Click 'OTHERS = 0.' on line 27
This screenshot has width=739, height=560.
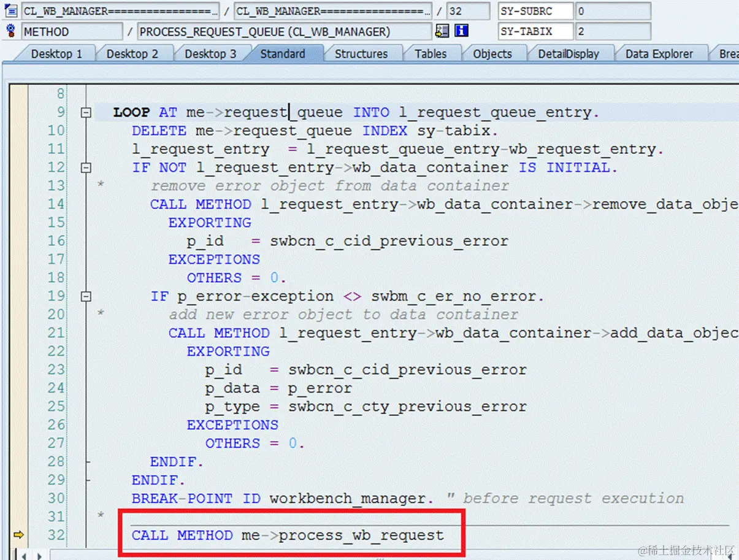click(x=255, y=443)
